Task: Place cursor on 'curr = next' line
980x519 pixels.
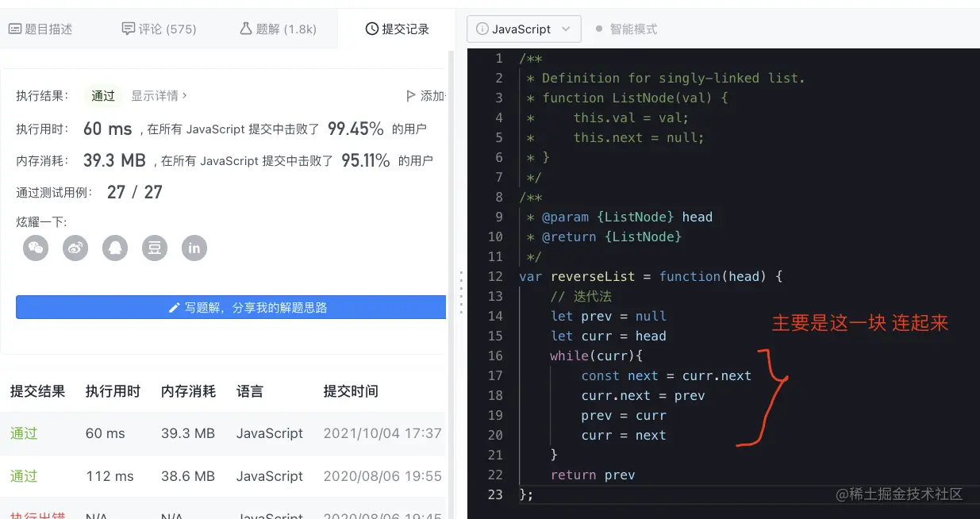Action: tap(624, 435)
